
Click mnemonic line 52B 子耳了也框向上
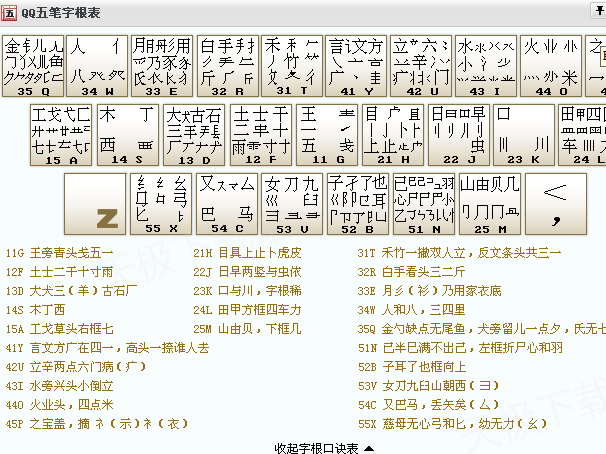pyautogui.click(x=412, y=367)
